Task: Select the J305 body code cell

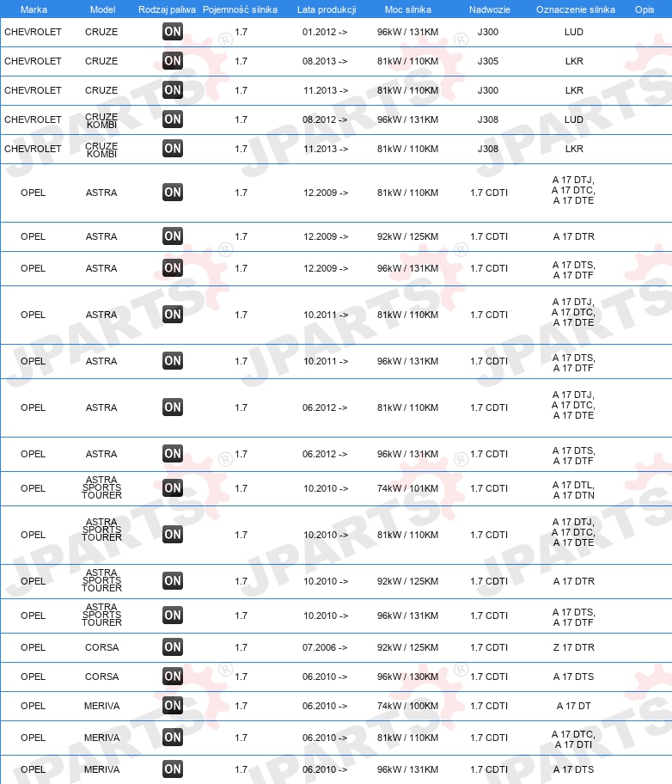Action: pos(488,61)
